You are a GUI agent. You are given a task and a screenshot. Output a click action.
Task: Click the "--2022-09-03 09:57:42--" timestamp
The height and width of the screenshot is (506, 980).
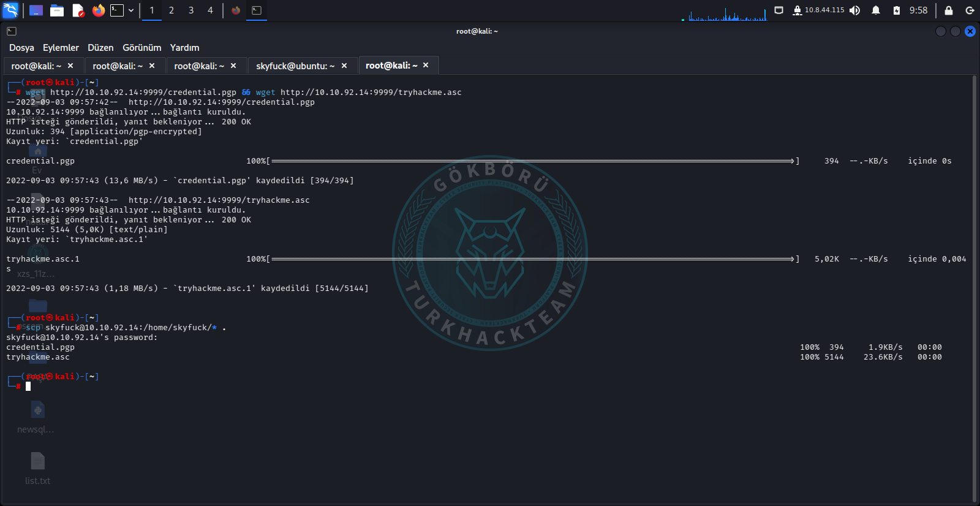point(62,102)
